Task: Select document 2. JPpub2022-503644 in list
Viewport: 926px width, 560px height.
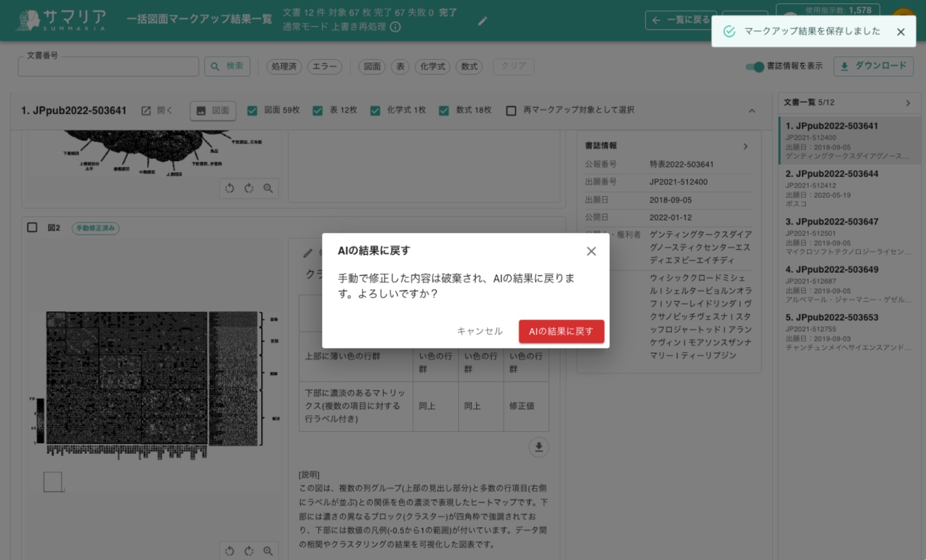Action: (850, 188)
